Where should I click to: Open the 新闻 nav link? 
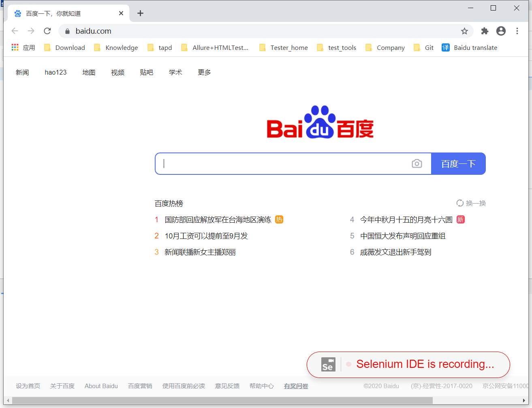(x=22, y=72)
